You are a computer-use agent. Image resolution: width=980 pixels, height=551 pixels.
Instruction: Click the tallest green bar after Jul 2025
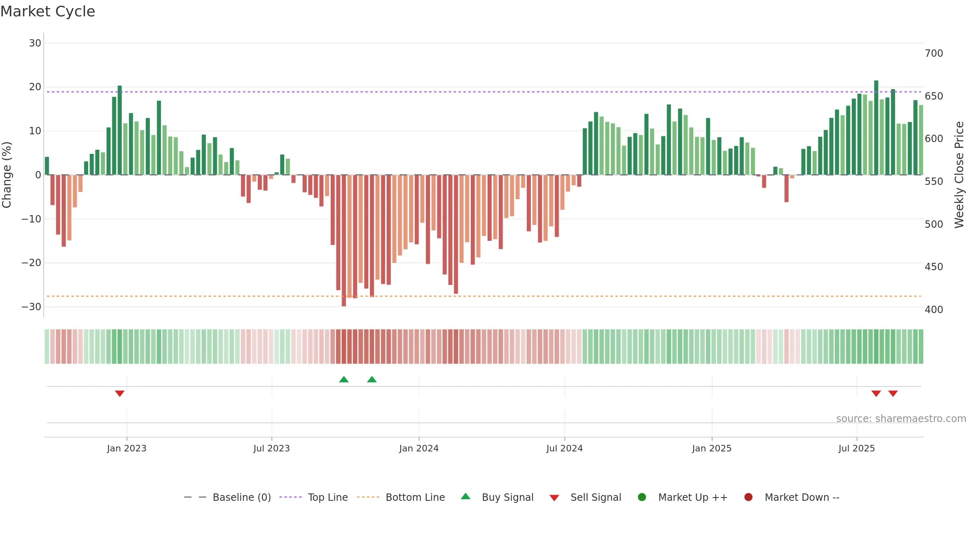[876, 128]
